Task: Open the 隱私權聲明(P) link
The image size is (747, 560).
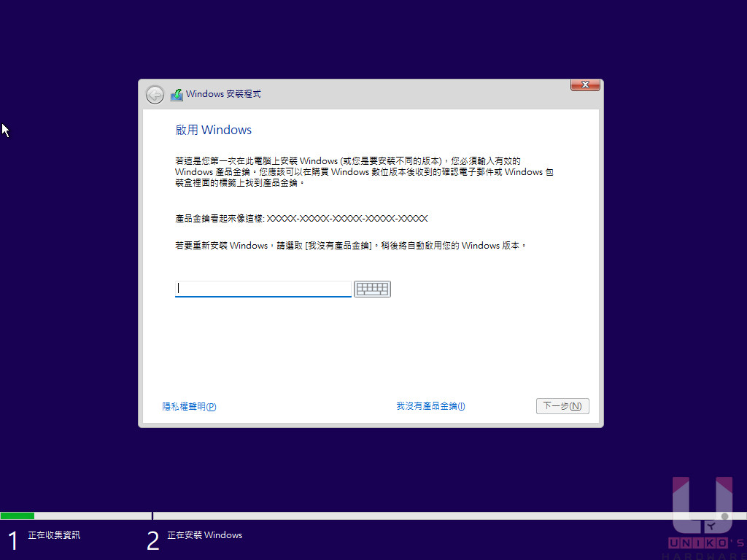Action: point(189,407)
